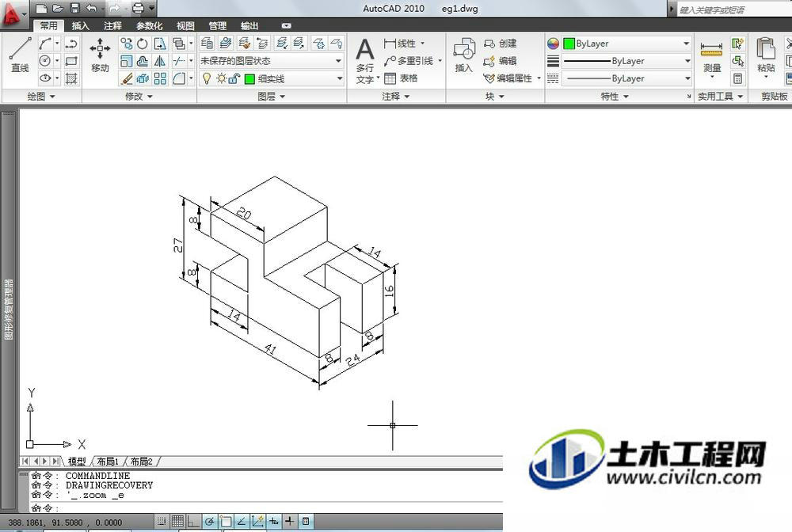Expand the 注释 panel

(x=395, y=96)
